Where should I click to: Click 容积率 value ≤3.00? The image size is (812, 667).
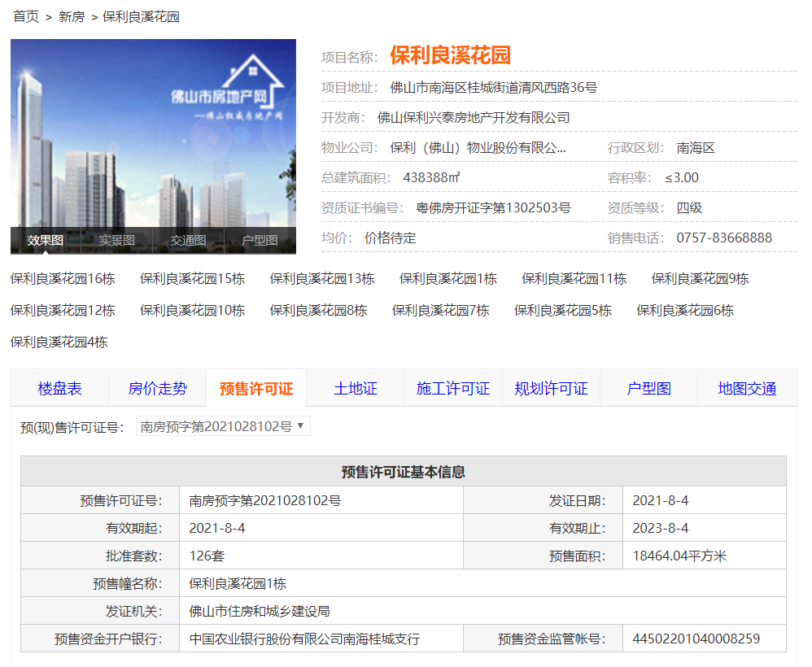(682, 177)
